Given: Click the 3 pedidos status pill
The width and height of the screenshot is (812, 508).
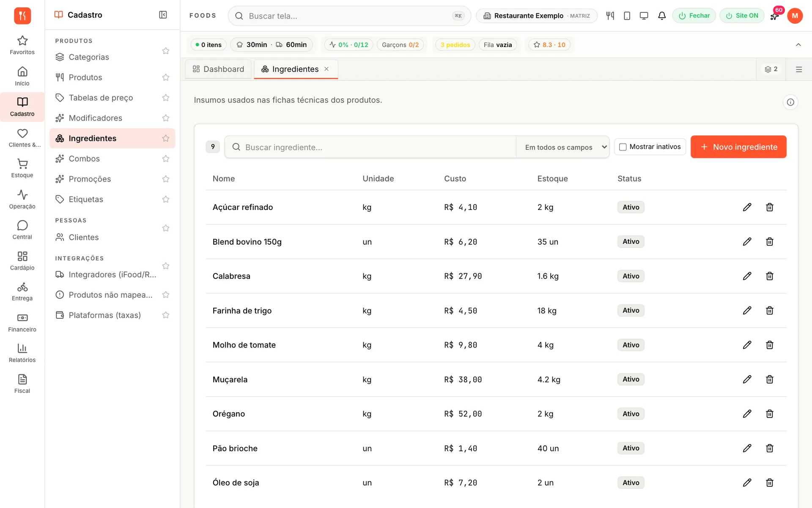Looking at the screenshot, I should click(455, 45).
